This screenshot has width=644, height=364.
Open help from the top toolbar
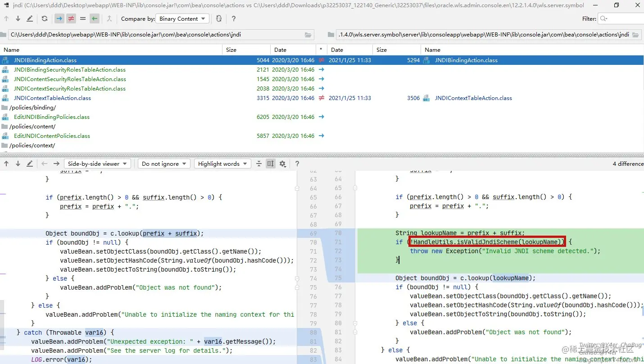[x=233, y=19]
